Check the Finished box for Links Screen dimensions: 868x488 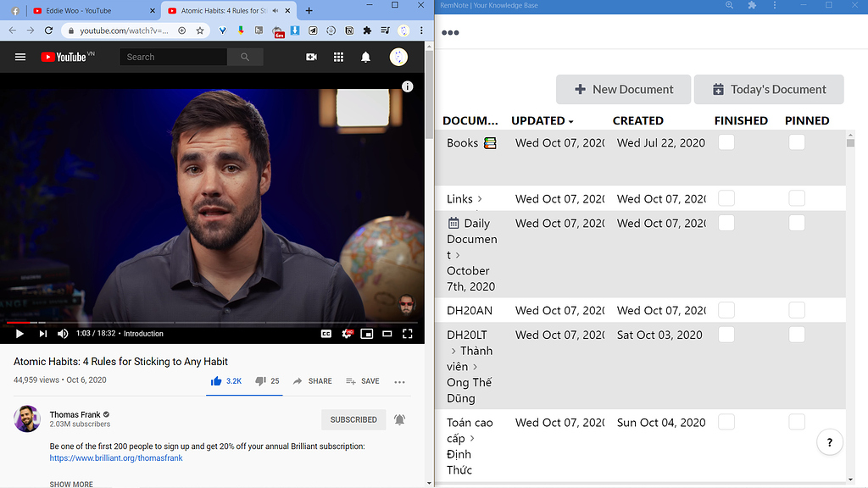[x=726, y=197]
